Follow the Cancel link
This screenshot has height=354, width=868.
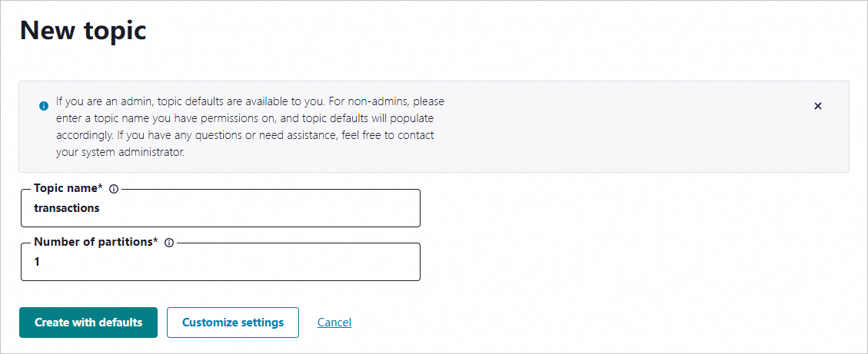(334, 323)
